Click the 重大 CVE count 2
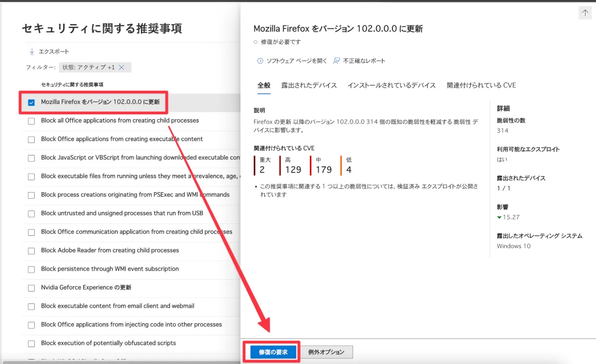Viewport: 596px width, 364px height. click(x=262, y=170)
